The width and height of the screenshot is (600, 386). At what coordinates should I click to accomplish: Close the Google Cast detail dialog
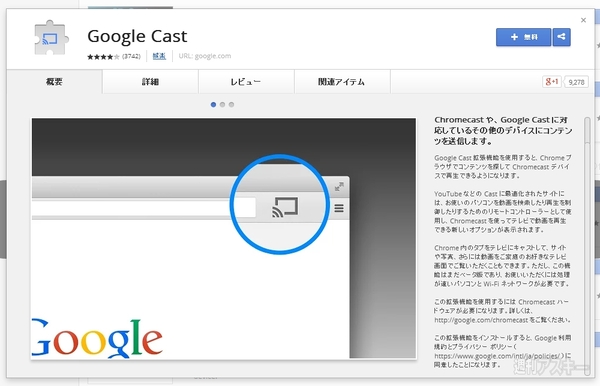[583, 20]
